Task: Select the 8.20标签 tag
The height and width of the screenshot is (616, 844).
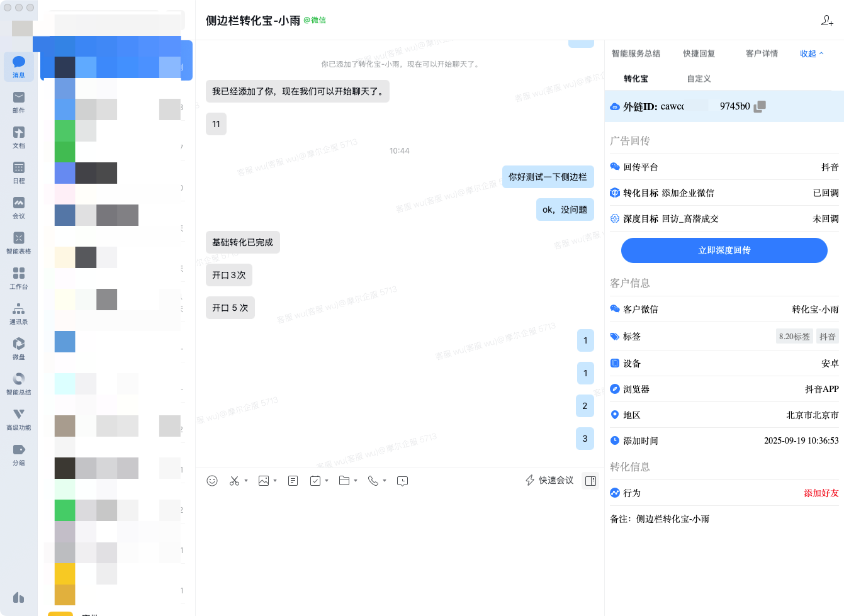Action: [794, 337]
